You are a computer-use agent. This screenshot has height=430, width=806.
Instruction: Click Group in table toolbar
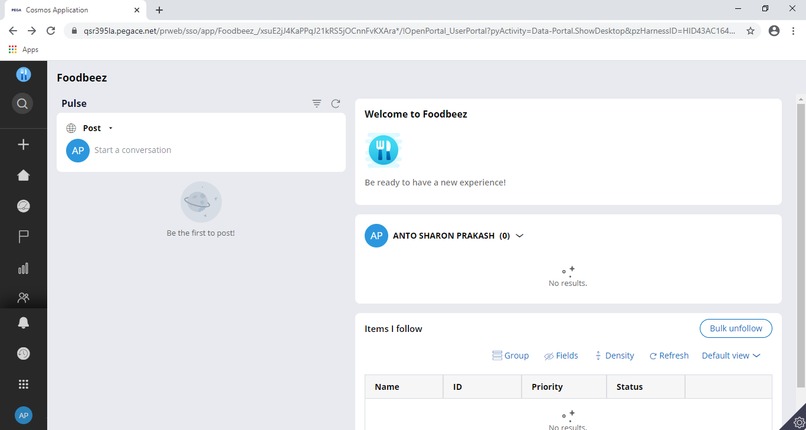pyautogui.click(x=510, y=356)
